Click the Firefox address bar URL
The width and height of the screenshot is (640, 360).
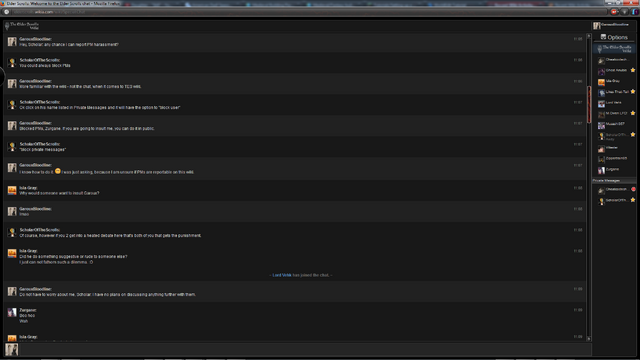(x=49, y=12)
